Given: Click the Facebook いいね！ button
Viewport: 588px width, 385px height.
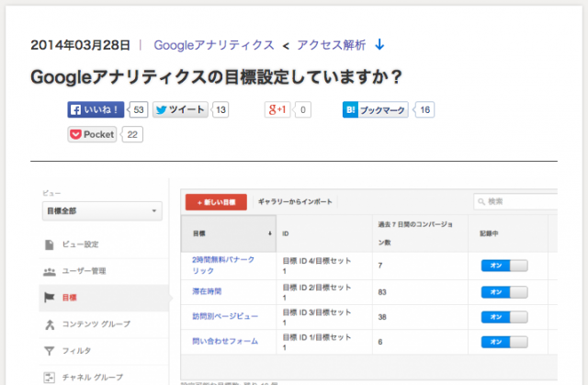Looking at the screenshot, I should [x=96, y=109].
